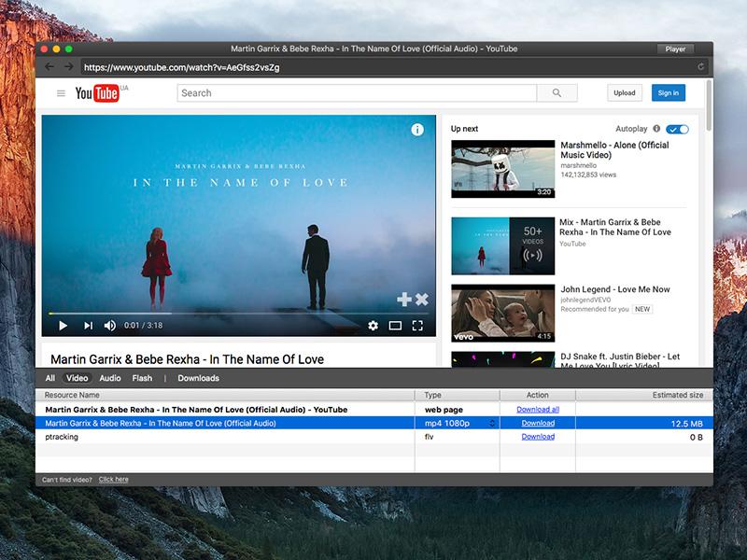Open the Downloads tab
The width and height of the screenshot is (747, 560).
(198, 378)
